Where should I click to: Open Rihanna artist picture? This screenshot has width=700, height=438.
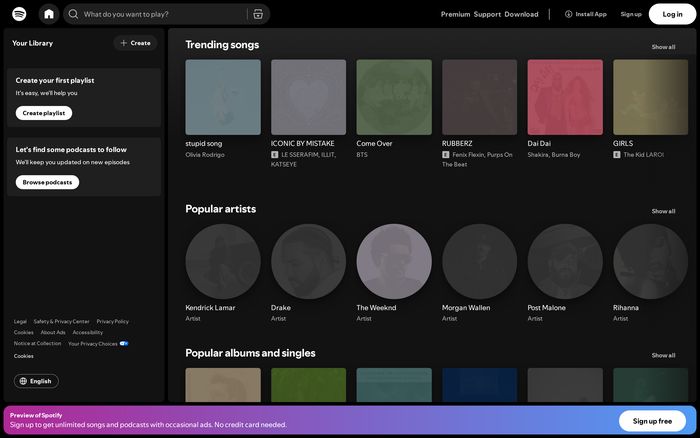pyautogui.click(x=650, y=261)
